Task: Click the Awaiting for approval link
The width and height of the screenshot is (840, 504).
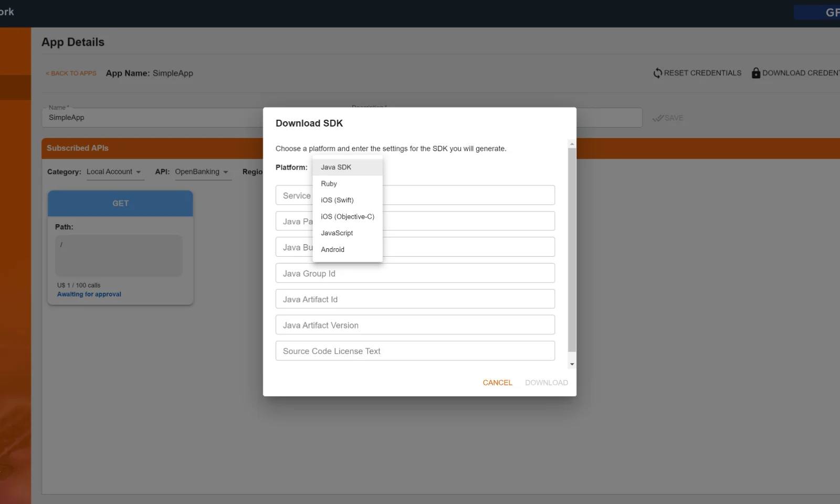Action: [x=89, y=294]
